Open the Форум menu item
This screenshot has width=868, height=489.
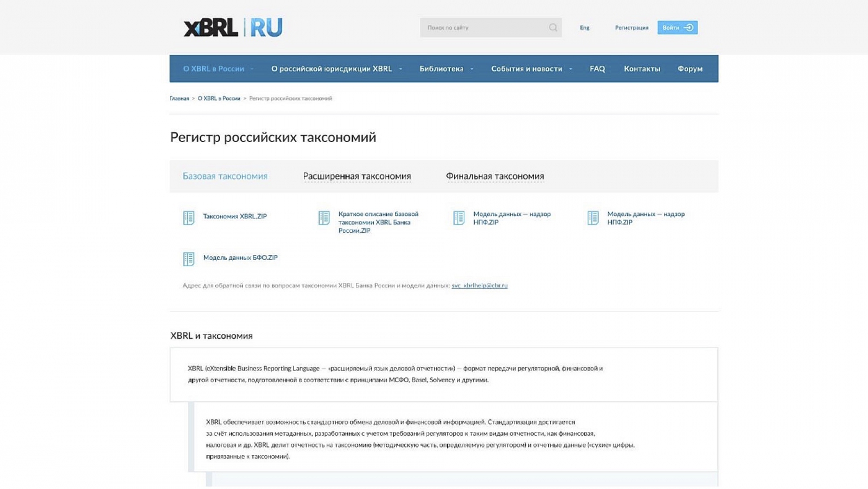coord(690,69)
